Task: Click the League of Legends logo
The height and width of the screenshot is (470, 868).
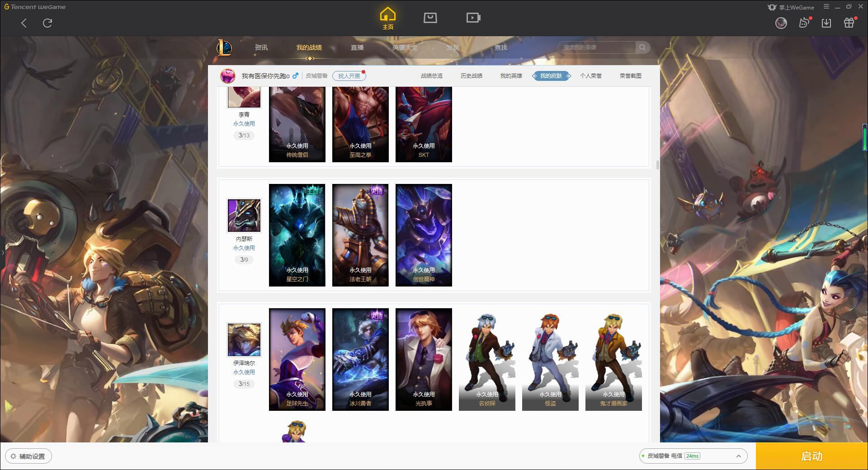Action: (224, 47)
